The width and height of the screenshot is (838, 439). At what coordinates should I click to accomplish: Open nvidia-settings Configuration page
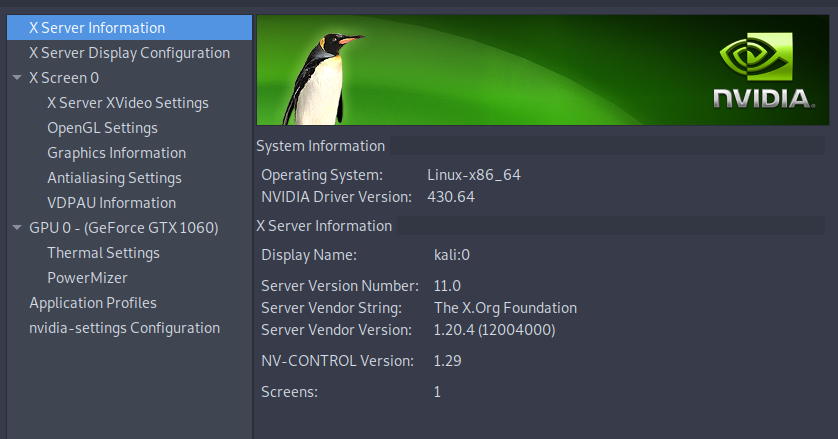(125, 328)
